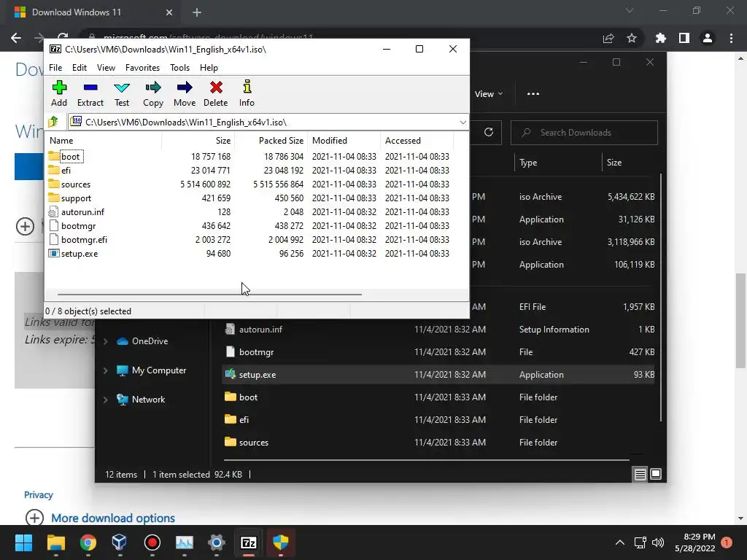Click the share page icon in Chrome

[x=608, y=38]
